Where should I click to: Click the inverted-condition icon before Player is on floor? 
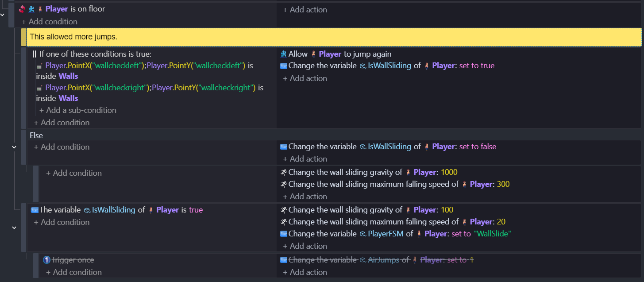[x=22, y=9]
